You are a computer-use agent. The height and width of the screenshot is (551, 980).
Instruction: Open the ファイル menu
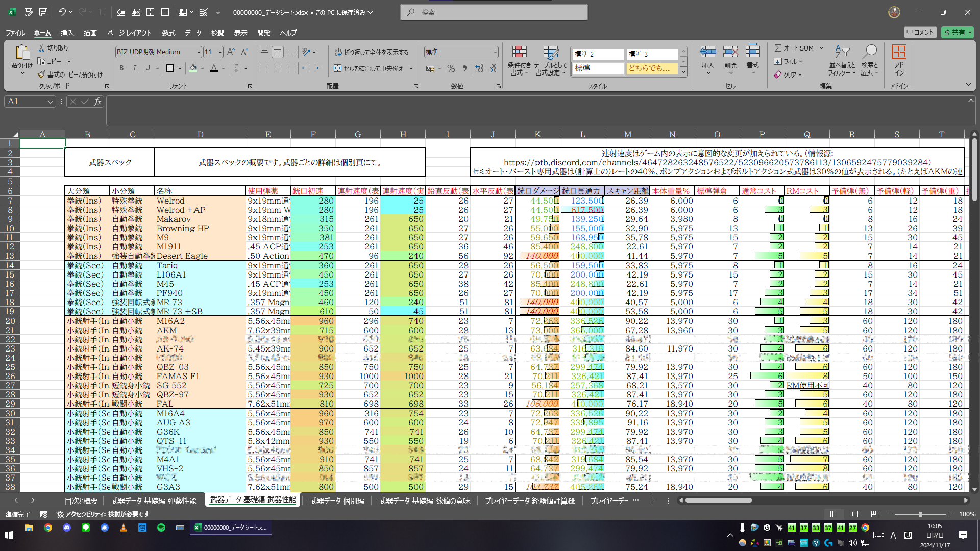[15, 33]
